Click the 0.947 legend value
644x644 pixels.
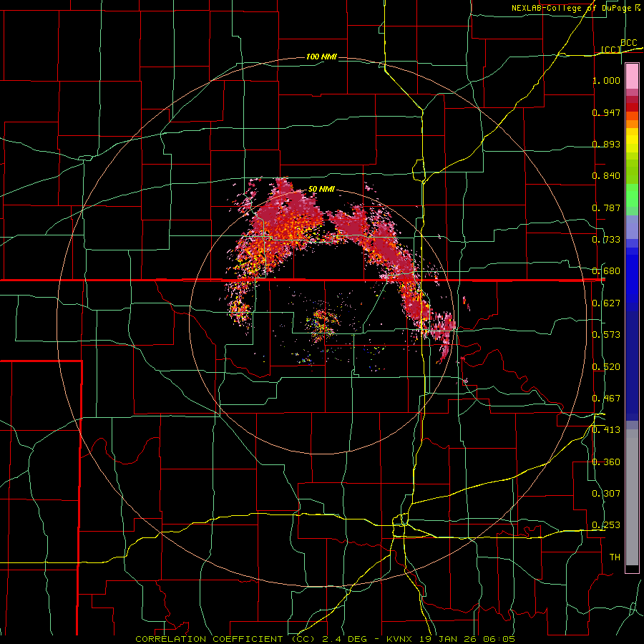(606, 112)
